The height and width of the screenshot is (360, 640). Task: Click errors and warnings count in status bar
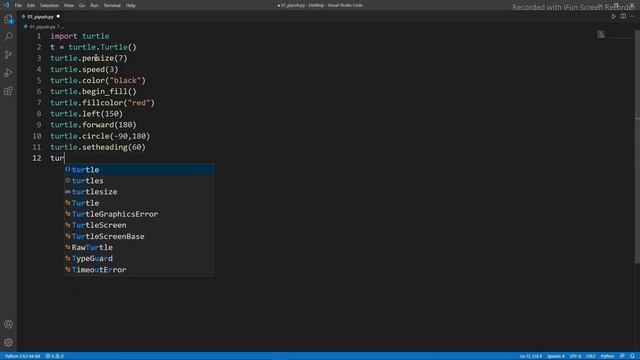55,356
